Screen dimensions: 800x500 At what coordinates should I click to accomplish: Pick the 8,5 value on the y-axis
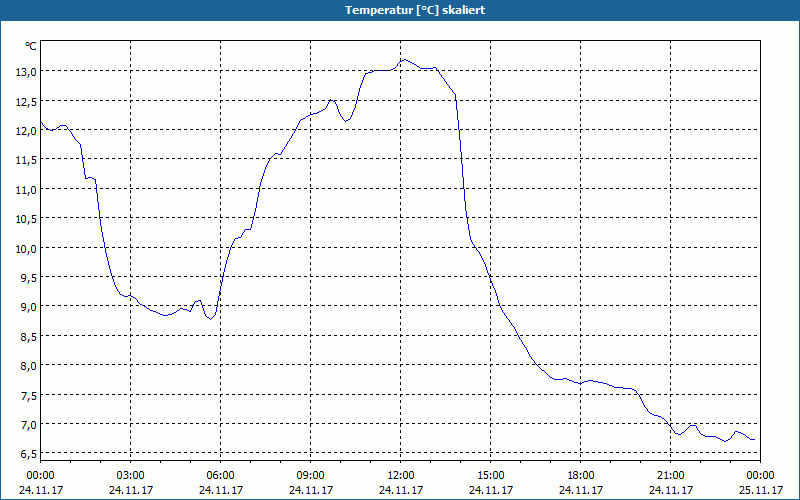(28, 337)
